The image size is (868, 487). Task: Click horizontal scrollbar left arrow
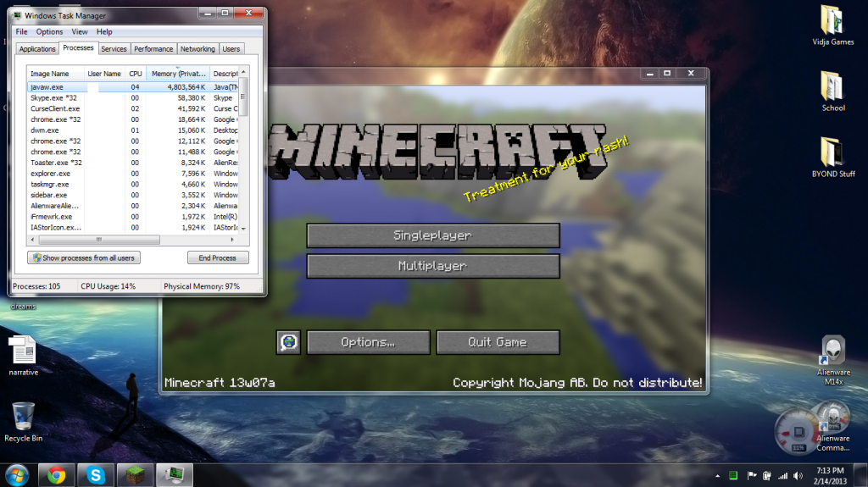[33, 240]
